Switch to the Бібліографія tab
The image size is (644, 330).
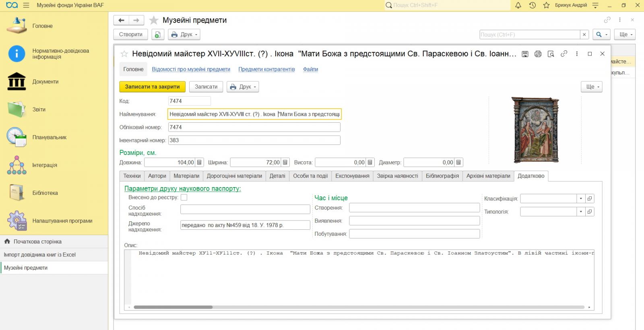[442, 176]
